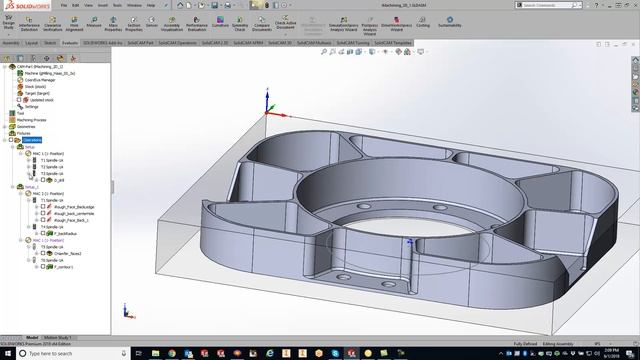The image size is (640, 360).
Task: Click the Print icon in the title toolbar
Action: pyautogui.click(x=227, y=5)
